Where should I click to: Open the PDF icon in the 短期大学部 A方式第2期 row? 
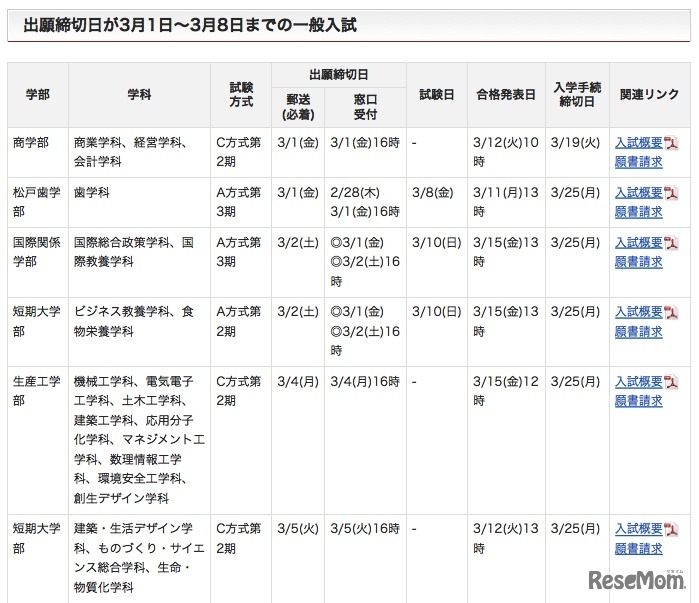671,312
